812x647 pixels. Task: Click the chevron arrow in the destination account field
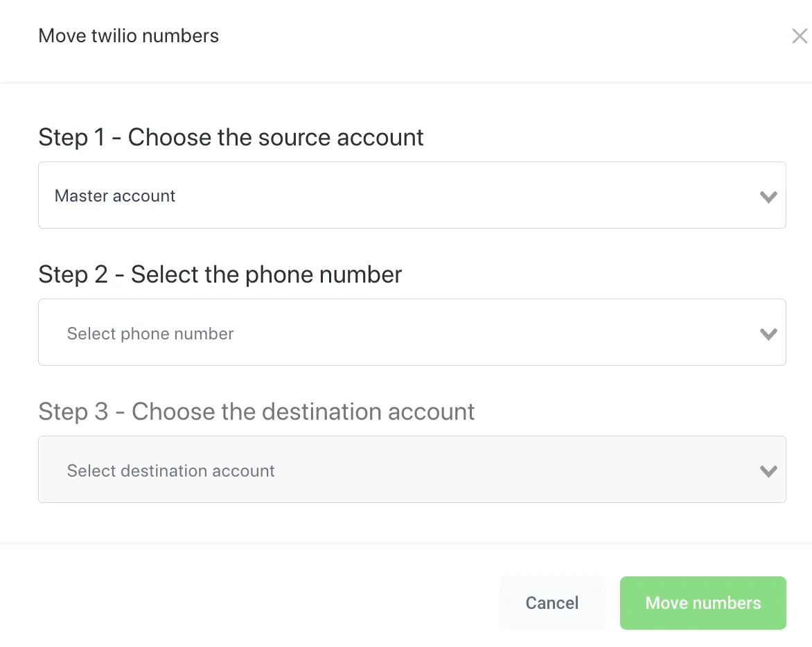(x=768, y=471)
